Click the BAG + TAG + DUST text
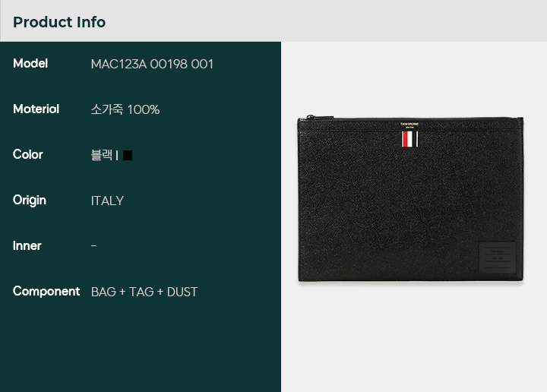 tap(144, 292)
